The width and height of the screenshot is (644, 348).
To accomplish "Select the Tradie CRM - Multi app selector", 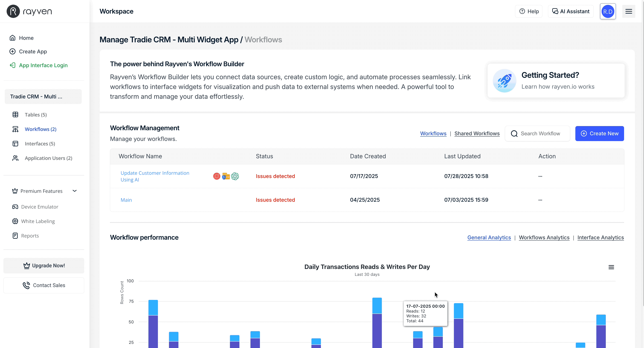I will (x=43, y=97).
